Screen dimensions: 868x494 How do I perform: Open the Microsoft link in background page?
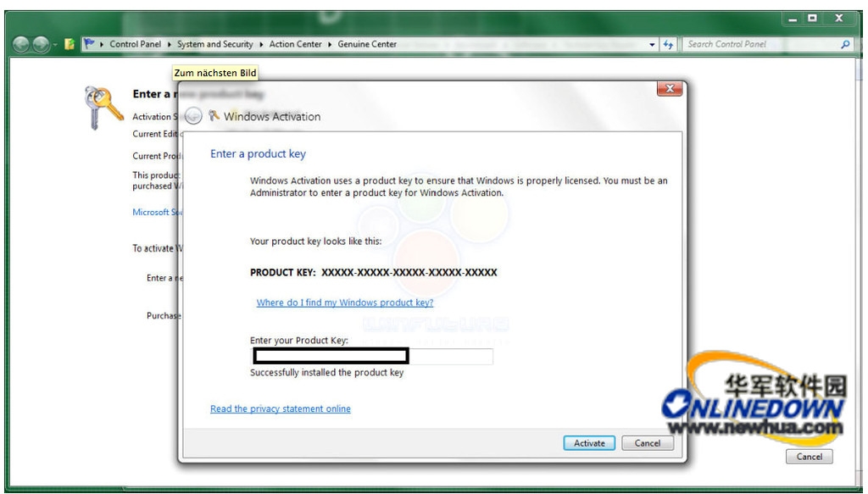[157, 212]
